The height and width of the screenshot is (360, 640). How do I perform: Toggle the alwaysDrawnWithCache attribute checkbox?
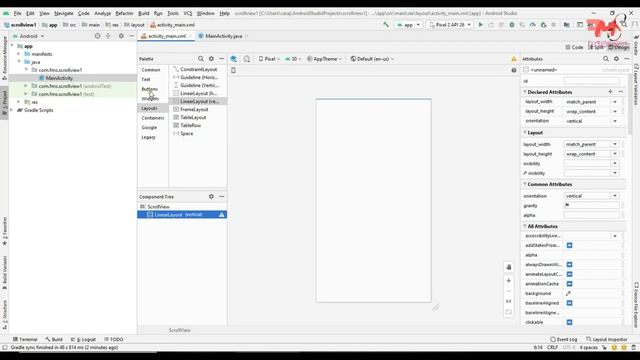click(x=569, y=264)
